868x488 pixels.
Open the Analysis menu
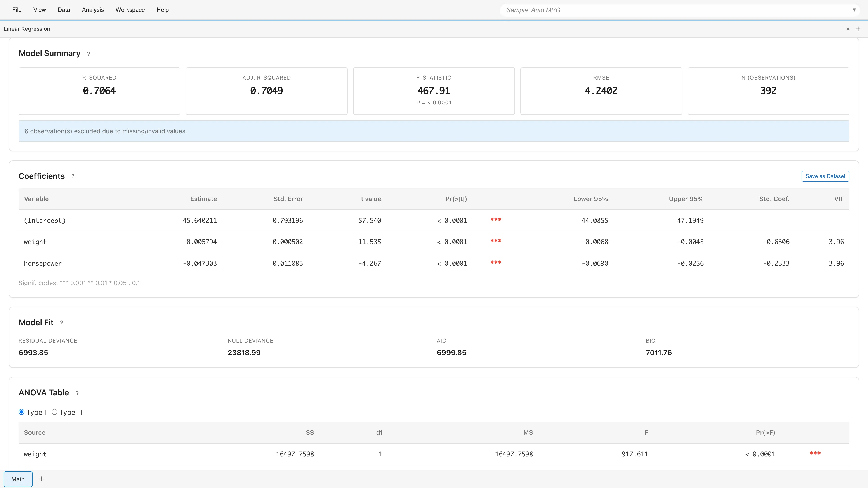click(x=93, y=10)
